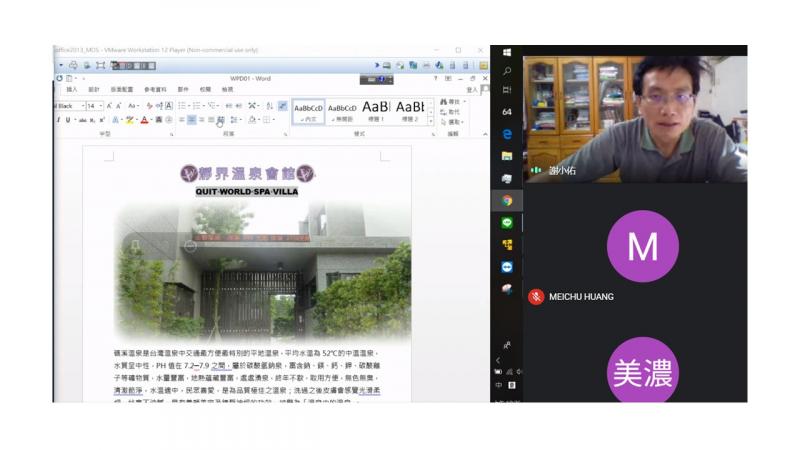Click the paragraph Shading paint bucket
Image resolution: width=800 pixels, height=450 pixels.
(x=252, y=120)
